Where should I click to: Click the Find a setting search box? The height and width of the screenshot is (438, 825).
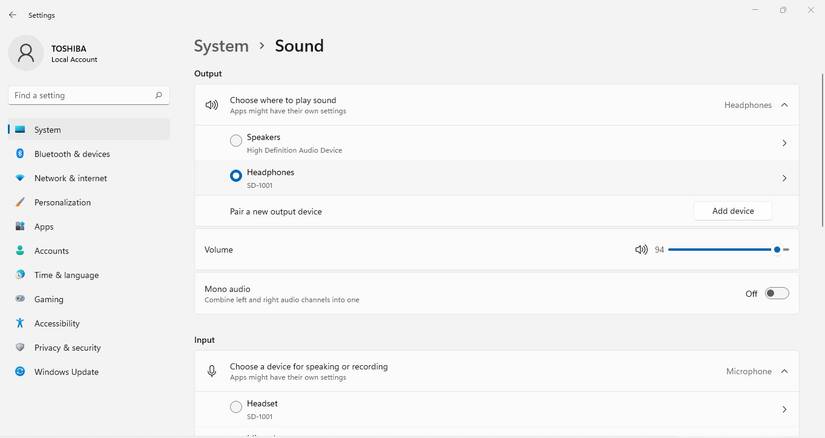[x=80, y=95]
